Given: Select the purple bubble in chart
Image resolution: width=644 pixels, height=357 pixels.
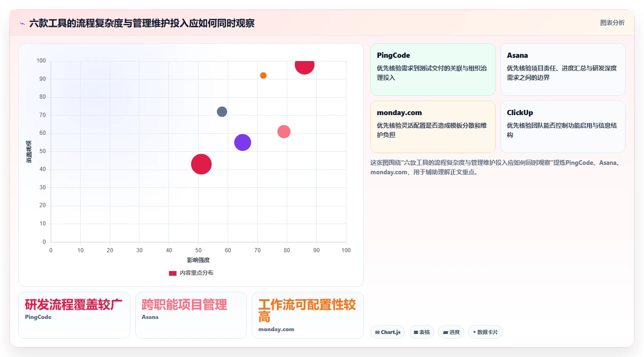Looking at the screenshot, I should click(243, 142).
